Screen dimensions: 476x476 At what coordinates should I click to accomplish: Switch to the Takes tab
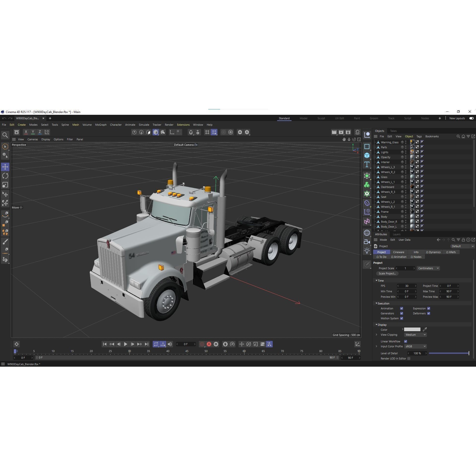coord(393,131)
